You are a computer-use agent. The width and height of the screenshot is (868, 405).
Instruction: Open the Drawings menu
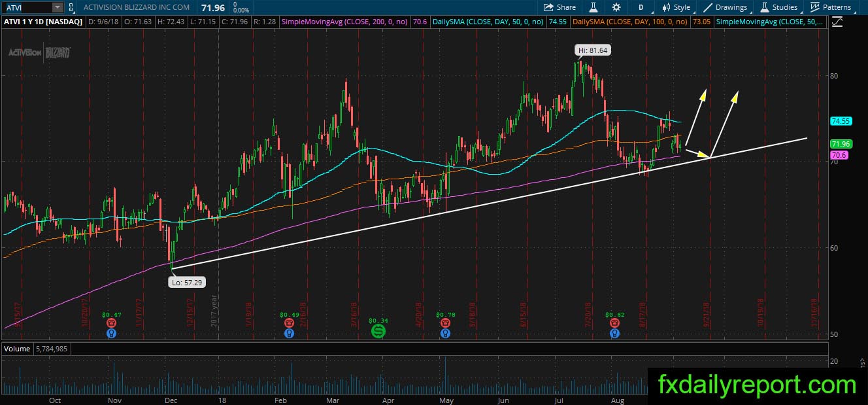pyautogui.click(x=726, y=7)
